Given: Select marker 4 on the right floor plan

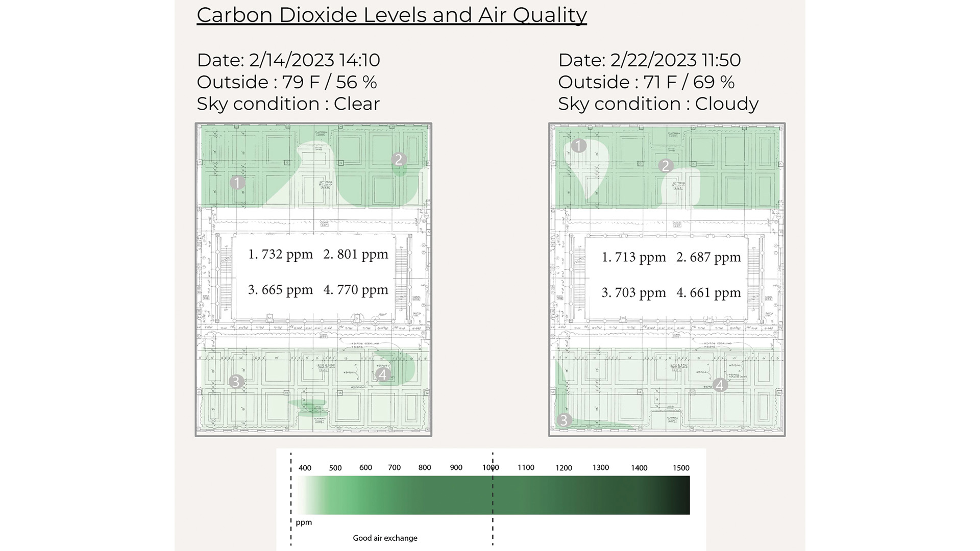Looking at the screenshot, I should [x=720, y=385].
